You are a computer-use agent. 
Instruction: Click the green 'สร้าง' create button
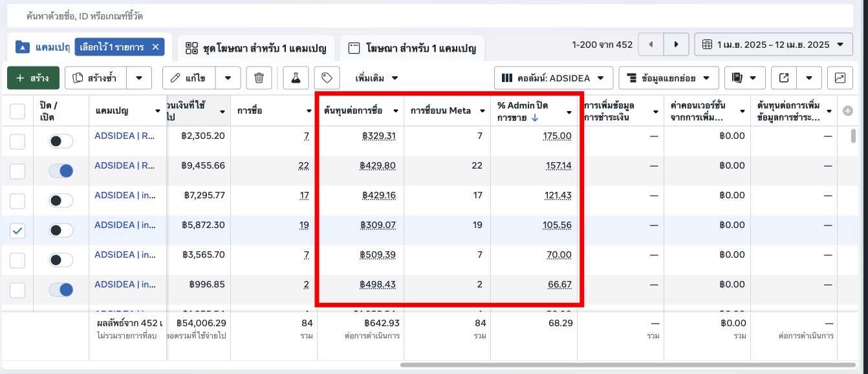pyautogui.click(x=33, y=78)
